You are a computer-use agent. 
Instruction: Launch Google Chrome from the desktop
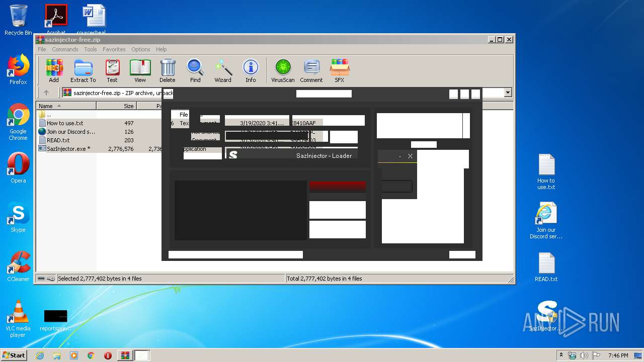tap(18, 122)
